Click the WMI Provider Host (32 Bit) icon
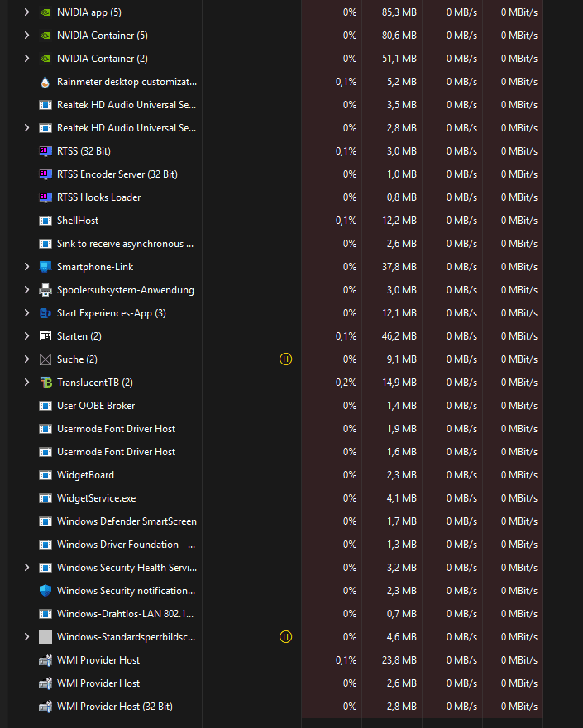Image resolution: width=583 pixels, height=728 pixels. click(45, 707)
